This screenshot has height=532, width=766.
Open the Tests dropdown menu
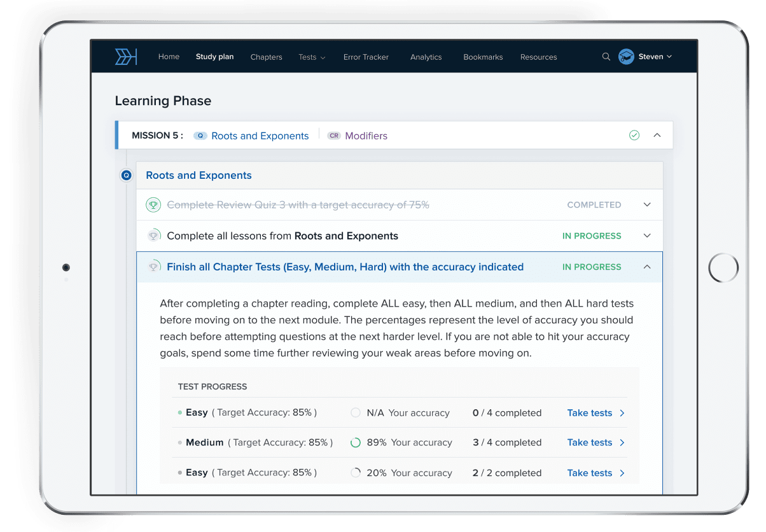[x=311, y=57]
